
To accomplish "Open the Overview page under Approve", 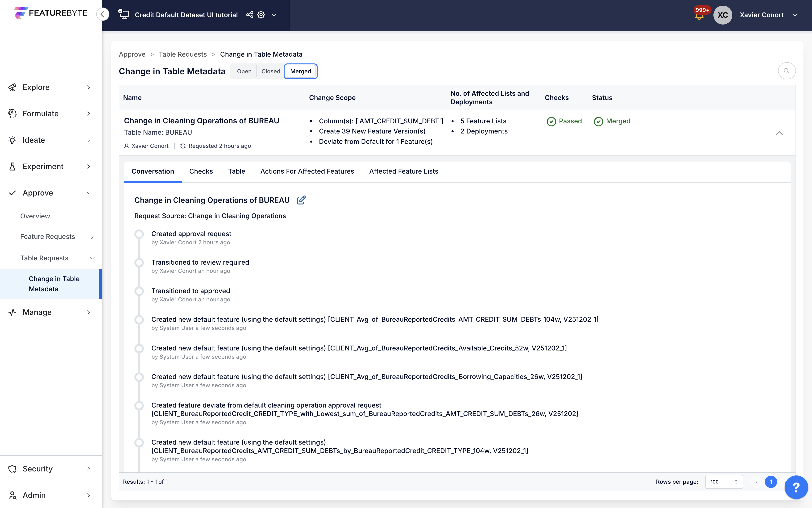I will point(35,216).
